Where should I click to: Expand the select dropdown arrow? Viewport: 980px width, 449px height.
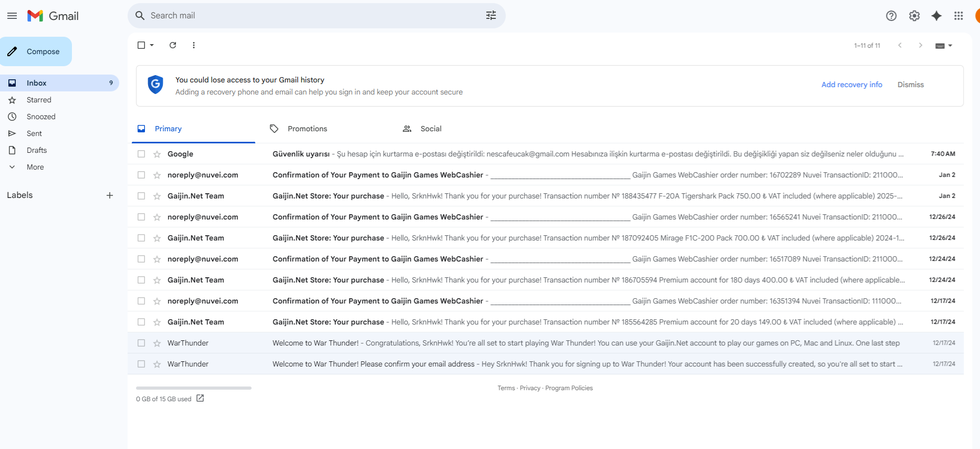(152, 45)
